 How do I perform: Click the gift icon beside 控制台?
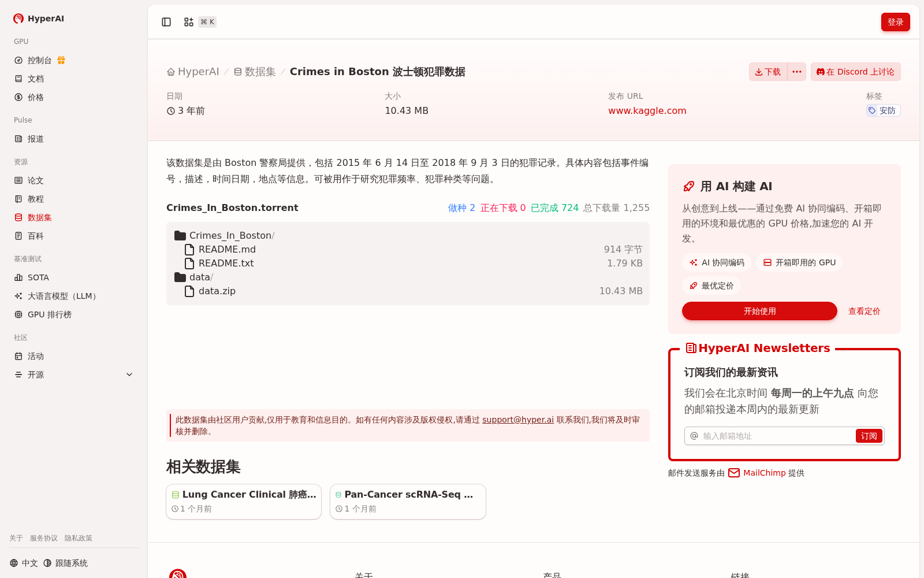point(61,60)
